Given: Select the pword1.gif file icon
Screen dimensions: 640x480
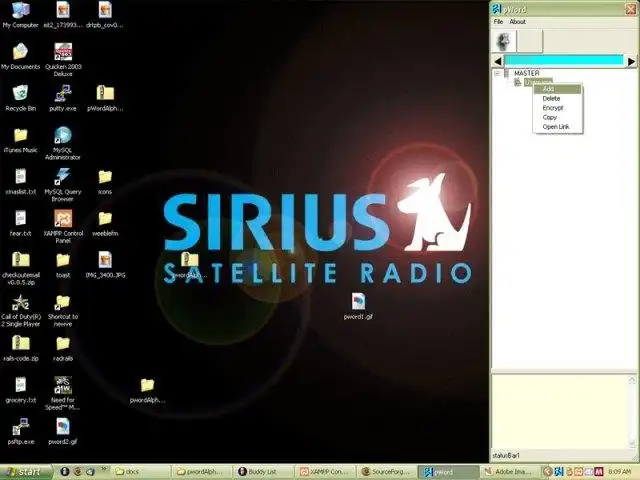Looking at the screenshot, I should (x=358, y=306).
